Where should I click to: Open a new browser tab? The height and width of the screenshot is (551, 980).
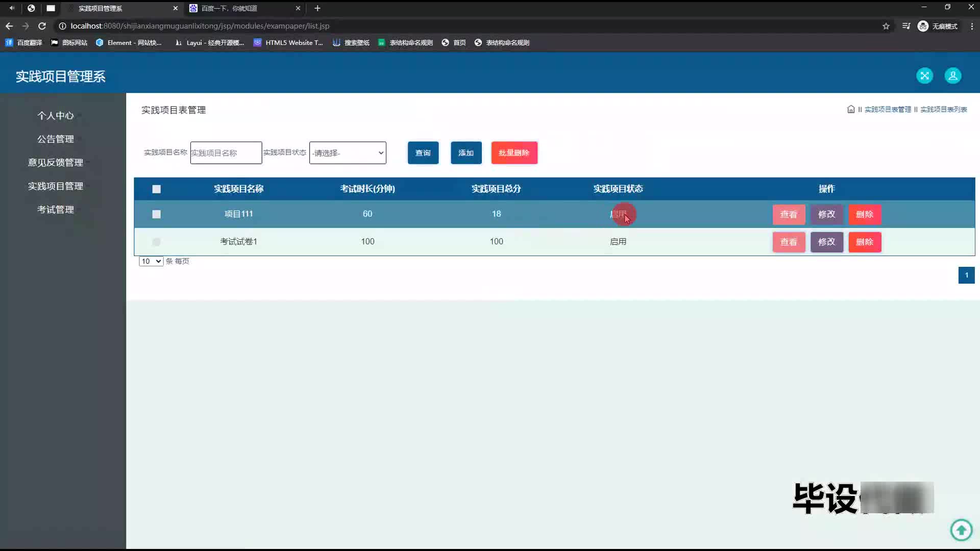pos(317,8)
